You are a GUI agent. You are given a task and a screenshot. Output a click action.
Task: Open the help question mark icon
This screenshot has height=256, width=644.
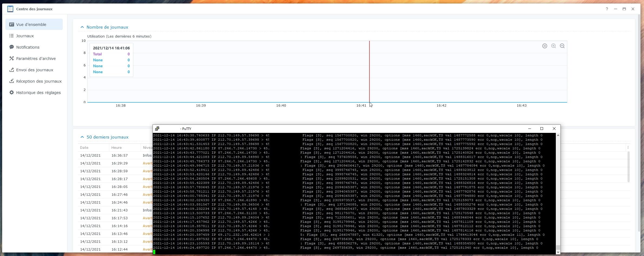607,9
